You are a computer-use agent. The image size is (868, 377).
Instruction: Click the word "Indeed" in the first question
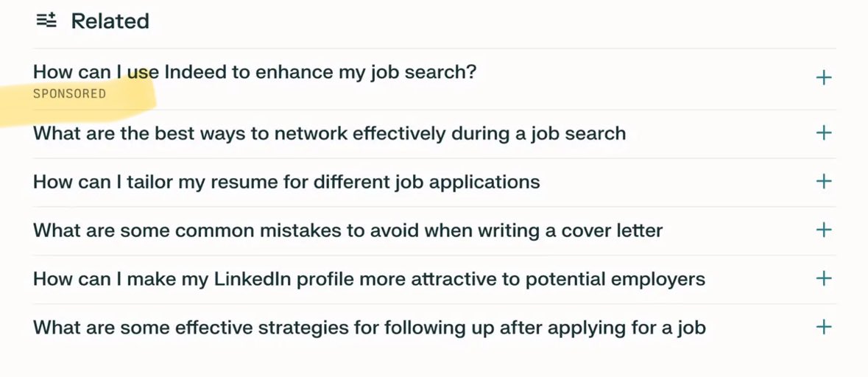coord(194,72)
